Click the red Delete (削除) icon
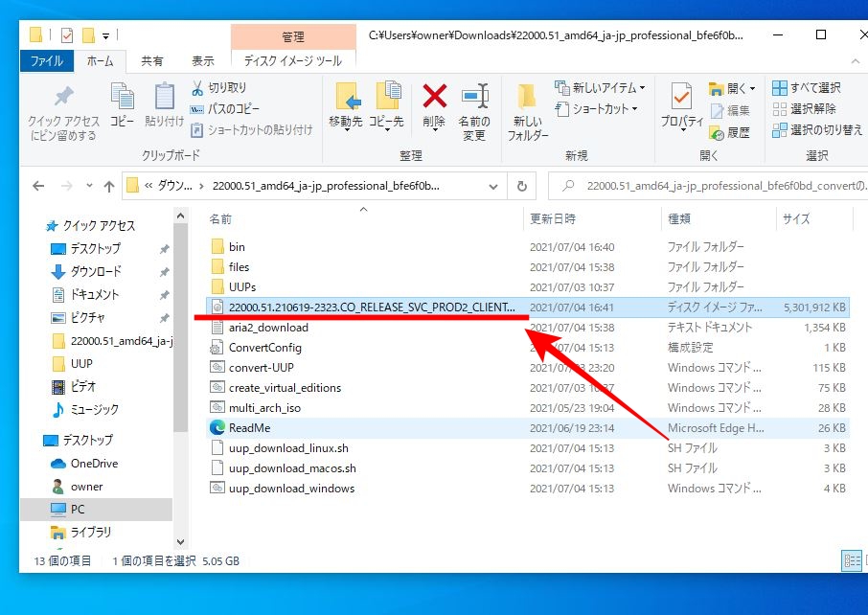The image size is (868, 615). (x=435, y=96)
